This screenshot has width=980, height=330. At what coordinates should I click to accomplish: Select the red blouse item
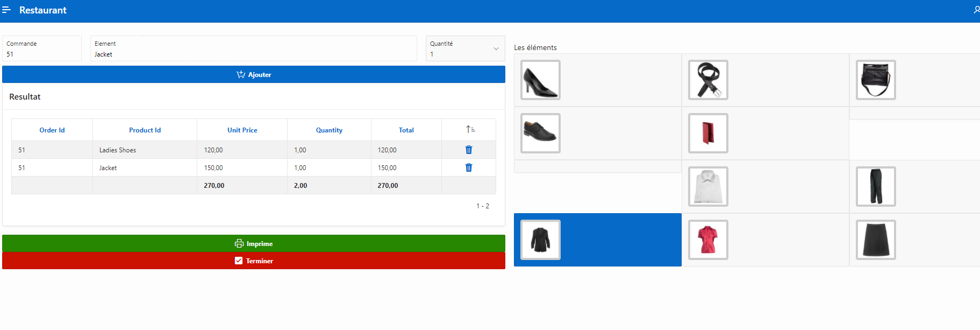[x=708, y=240]
